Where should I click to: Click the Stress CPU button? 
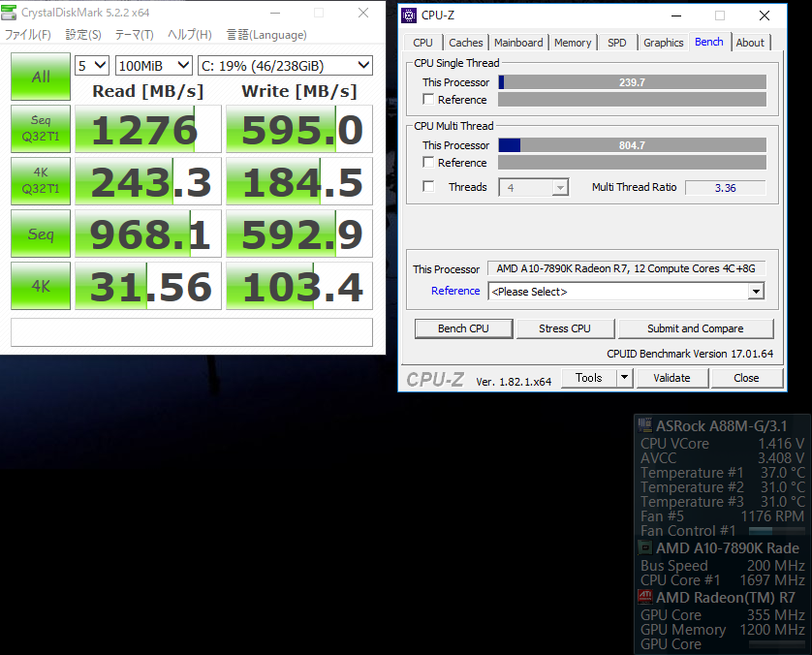coord(565,328)
